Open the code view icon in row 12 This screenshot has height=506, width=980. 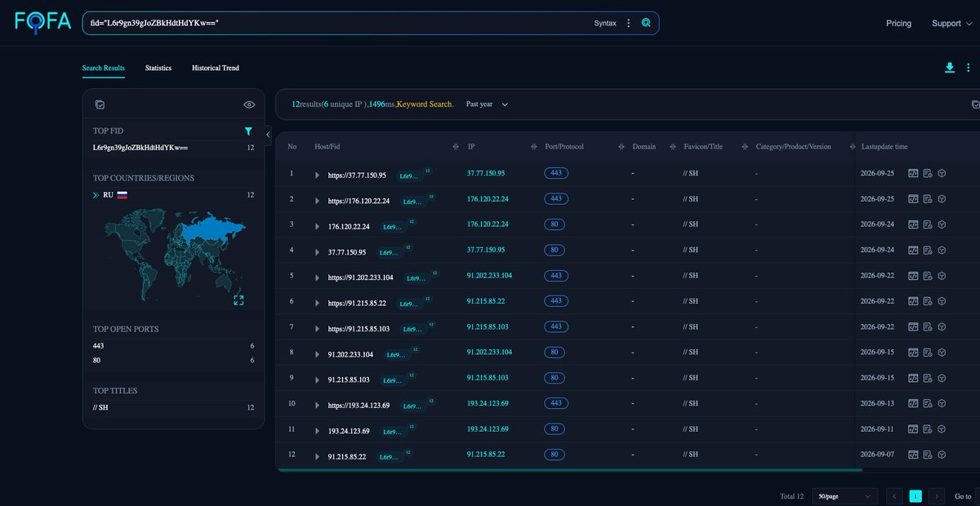pyautogui.click(x=913, y=454)
